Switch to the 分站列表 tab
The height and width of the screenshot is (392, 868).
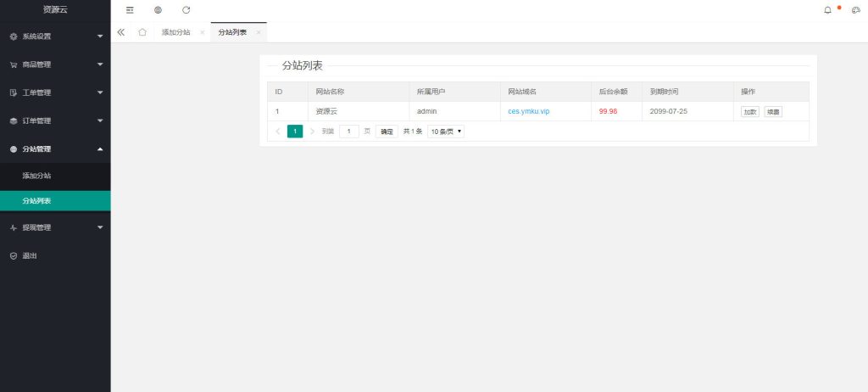pos(232,33)
